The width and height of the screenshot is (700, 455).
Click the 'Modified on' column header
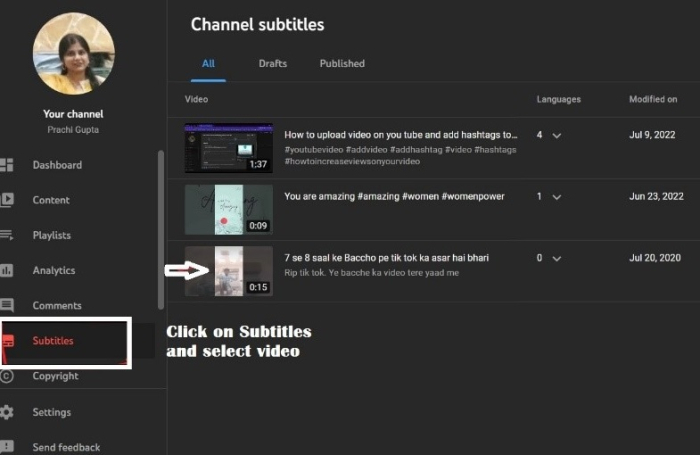(653, 100)
